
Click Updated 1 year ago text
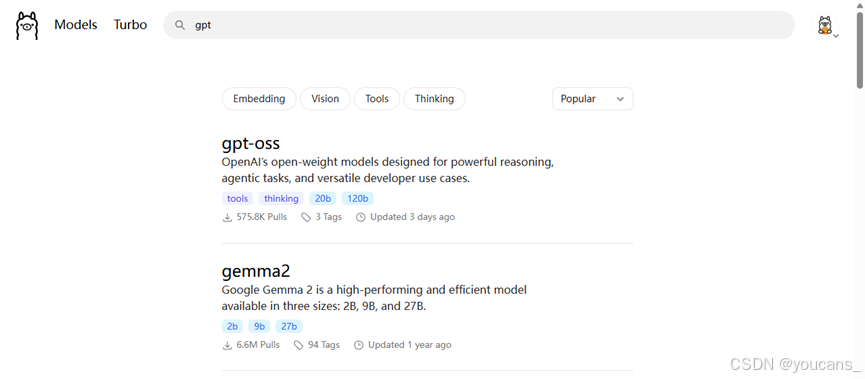[410, 345]
